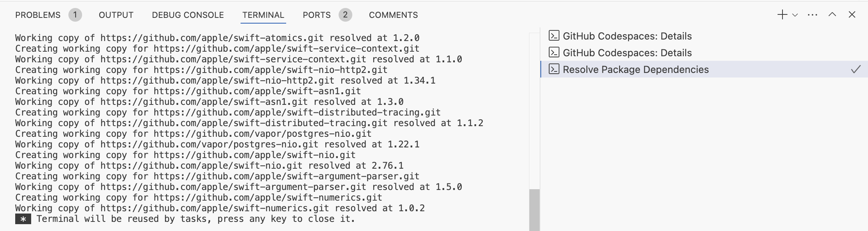Select the second GitHub Codespaces: Details terminal
This screenshot has width=868, height=231.
pos(627,53)
